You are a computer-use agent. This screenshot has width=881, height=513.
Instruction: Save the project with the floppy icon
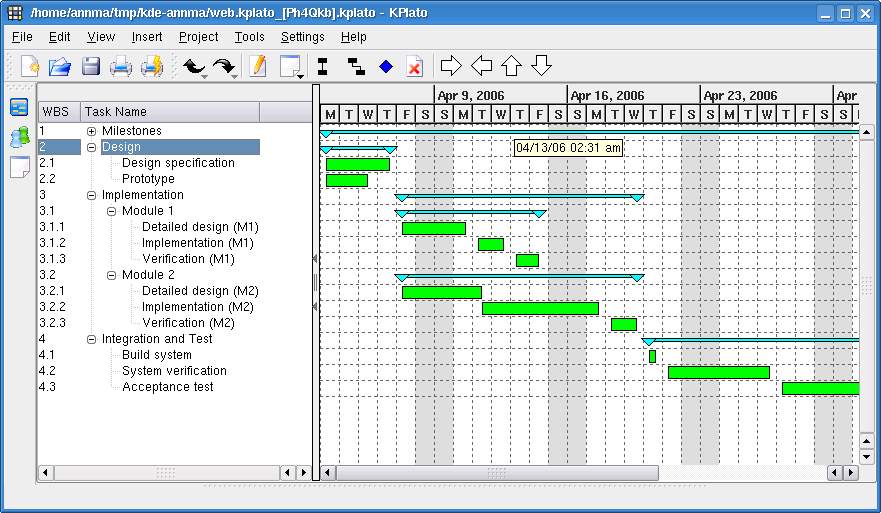click(90, 66)
